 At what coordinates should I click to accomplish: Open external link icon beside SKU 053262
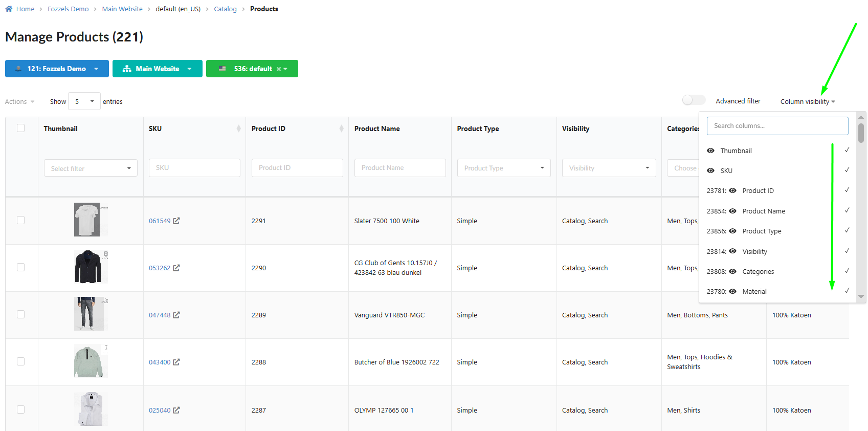point(176,268)
